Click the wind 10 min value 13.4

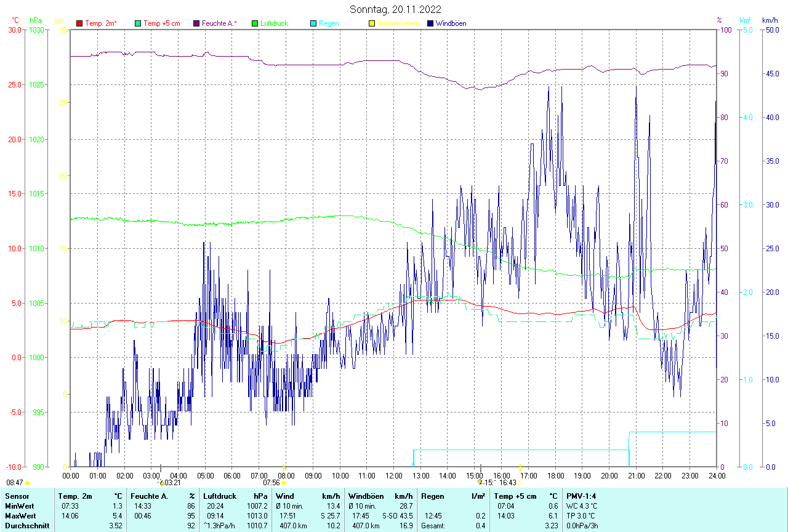click(x=333, y=506)
